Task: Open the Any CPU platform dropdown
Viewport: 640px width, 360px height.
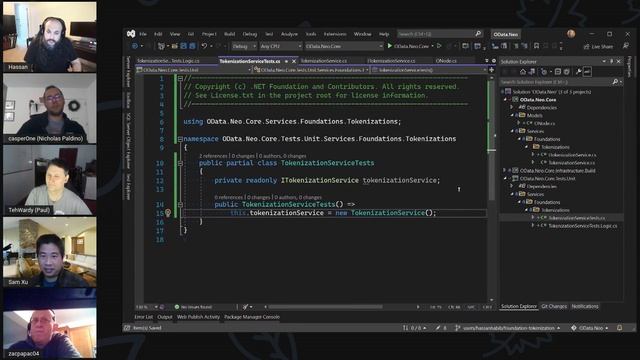Action: pos(281,46)
